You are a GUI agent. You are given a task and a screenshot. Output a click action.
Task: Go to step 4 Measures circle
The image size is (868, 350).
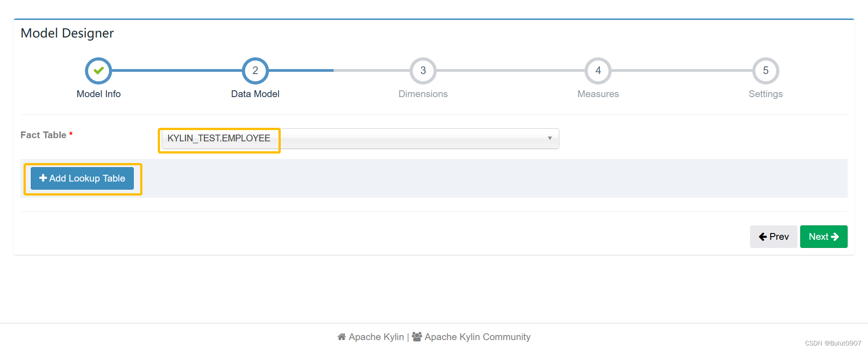tap(598, 71)
